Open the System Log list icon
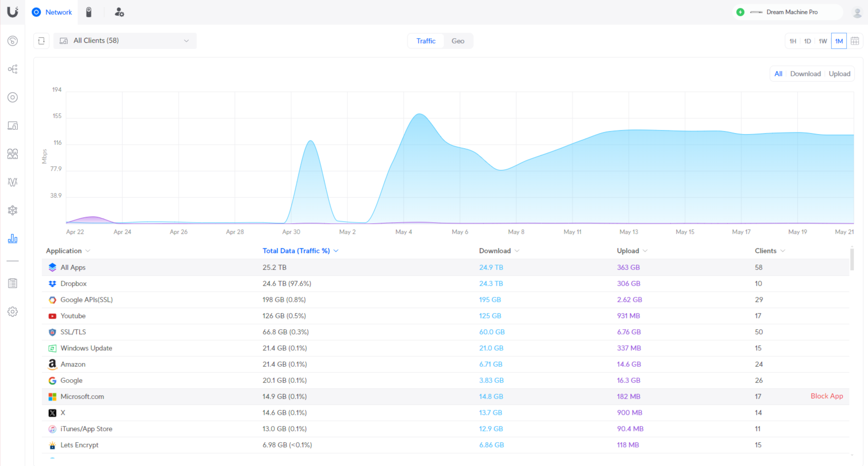The width and height of the screenshot is (868, 466). point(12,283)
